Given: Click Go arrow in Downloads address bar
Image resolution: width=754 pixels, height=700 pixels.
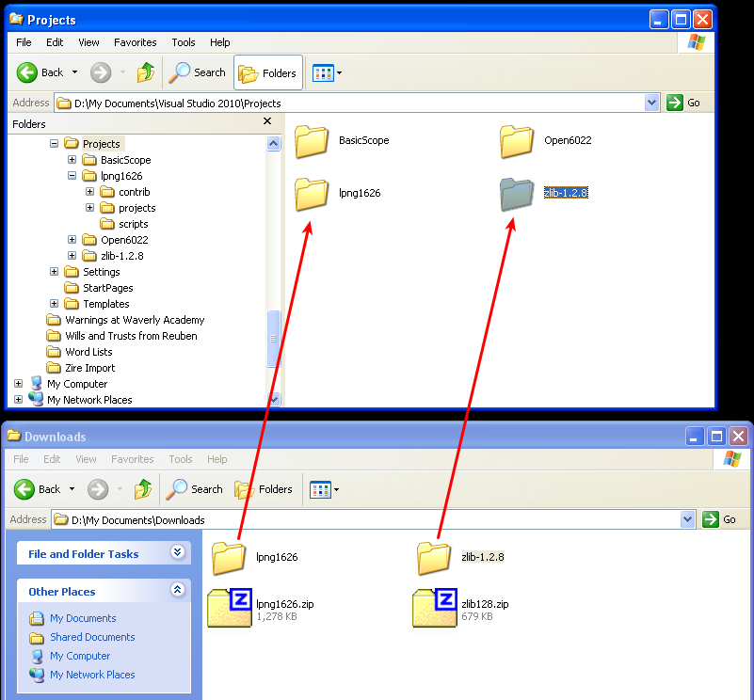Looking at the screenshot, I should (711, 519).
